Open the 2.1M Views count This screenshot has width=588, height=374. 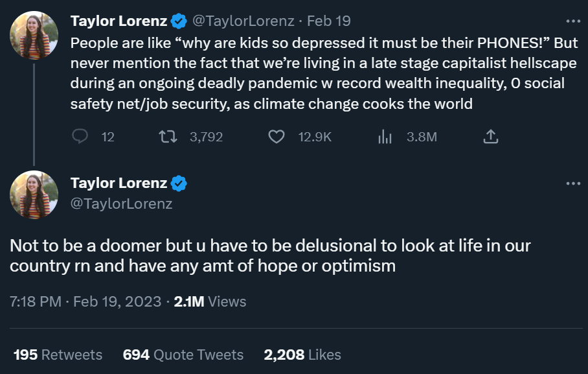click(x=210, y=301)
